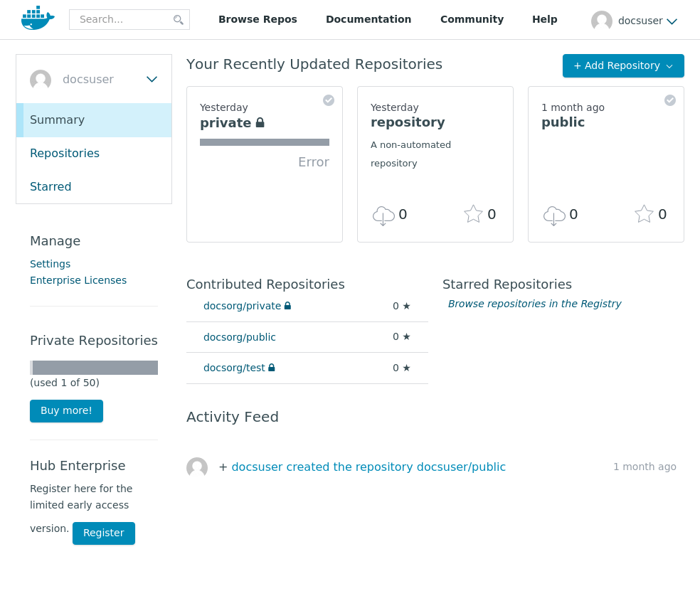
Task: Click the docsuser avatar in top bar
Action: tap(601, 21)
